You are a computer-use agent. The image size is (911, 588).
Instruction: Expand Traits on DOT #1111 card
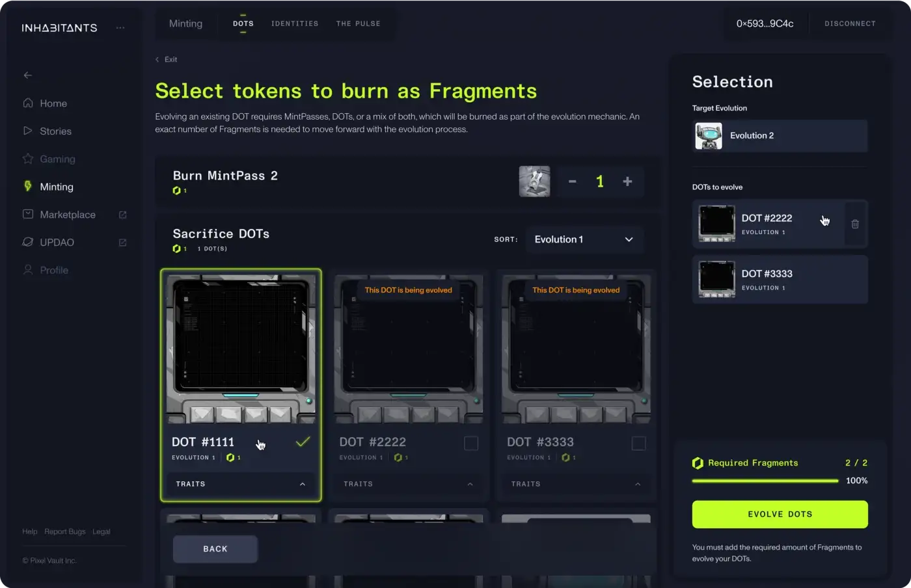[x=241, y=484]
